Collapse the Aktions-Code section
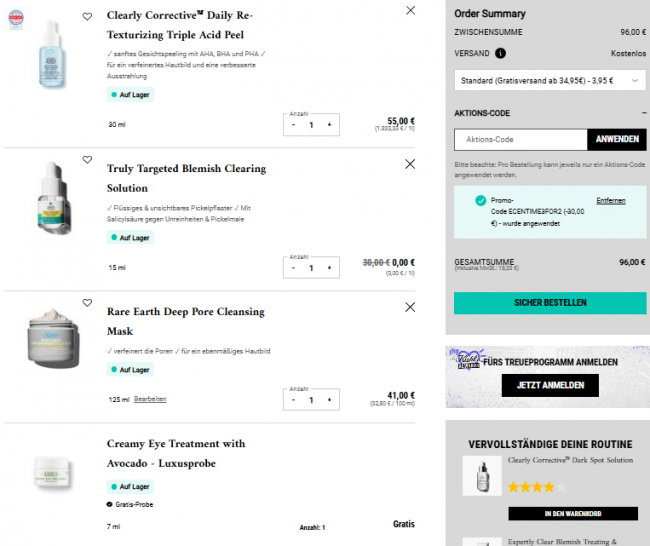The width and height of the screenshot is (650, 546). [x=643, y=113]
